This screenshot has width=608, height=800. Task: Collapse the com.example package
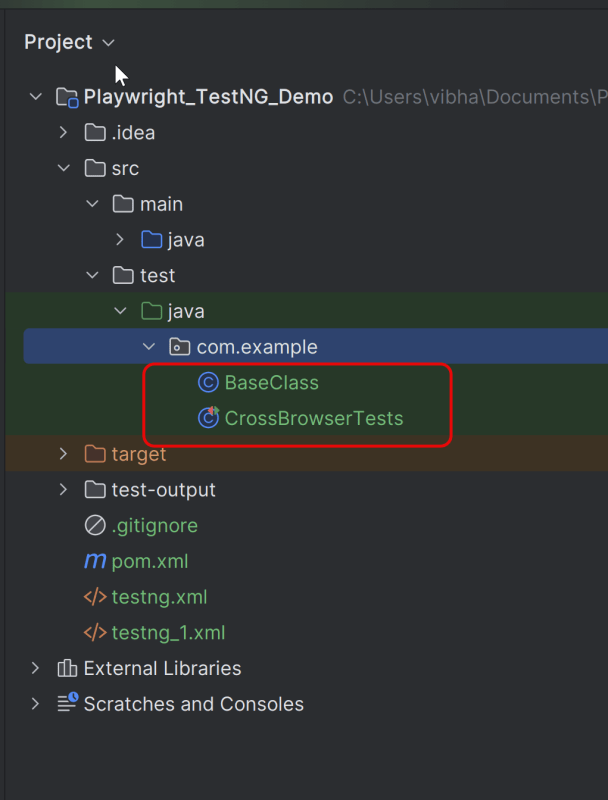tap(149, 348)
